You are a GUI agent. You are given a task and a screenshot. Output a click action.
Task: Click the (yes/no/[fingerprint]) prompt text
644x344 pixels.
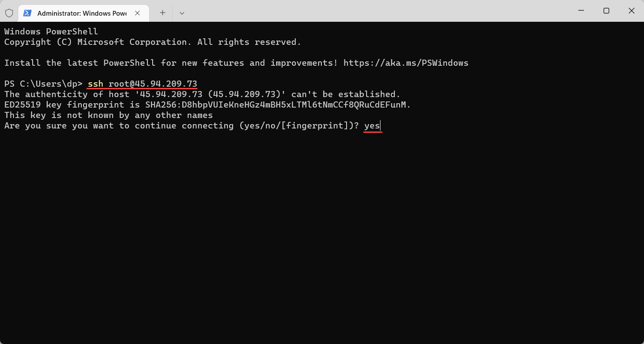pyautogui.click(x=297, y=126)
